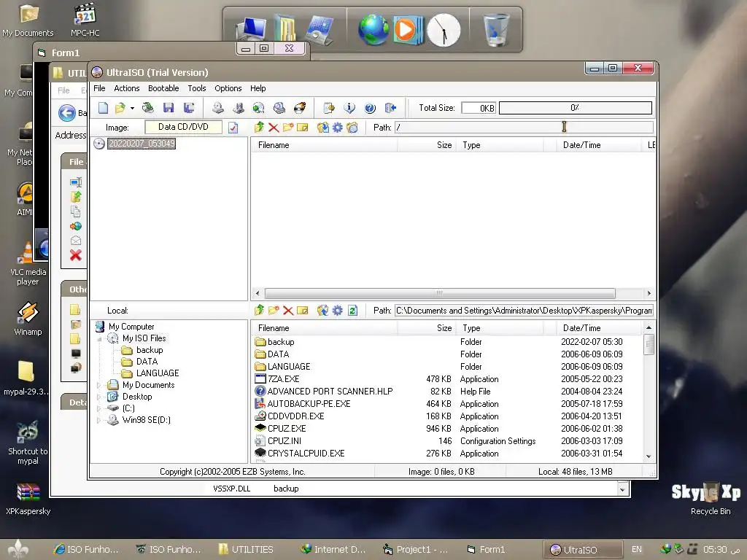Click the Add to image icon in Local toolbar
Image resolution: width=747 pixels, height=560 pixels.
[323, 311]
